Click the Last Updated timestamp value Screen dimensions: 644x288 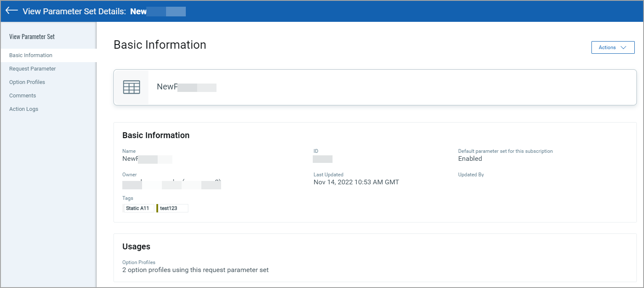[x=356, y=182]
